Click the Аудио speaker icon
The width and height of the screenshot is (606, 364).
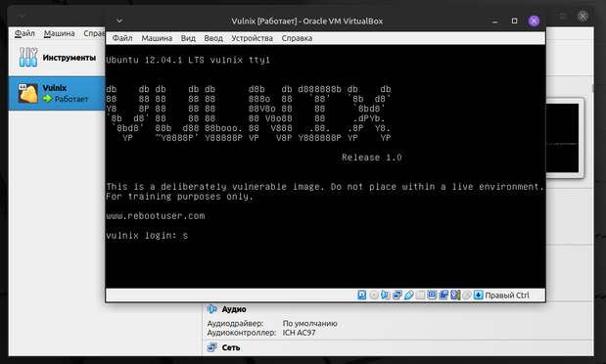click(x=211, y=309)
